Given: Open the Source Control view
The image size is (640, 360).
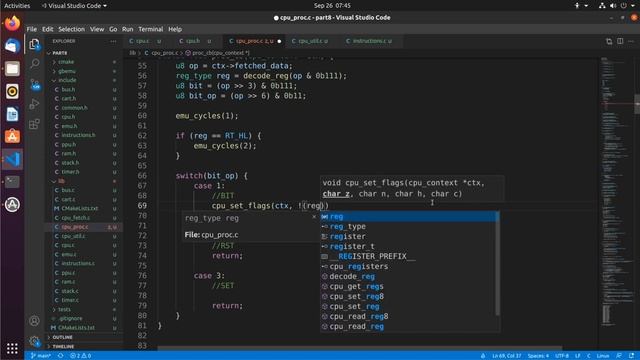Looking at the screenshot, I should pyautogui.click(x=35, y=84).
